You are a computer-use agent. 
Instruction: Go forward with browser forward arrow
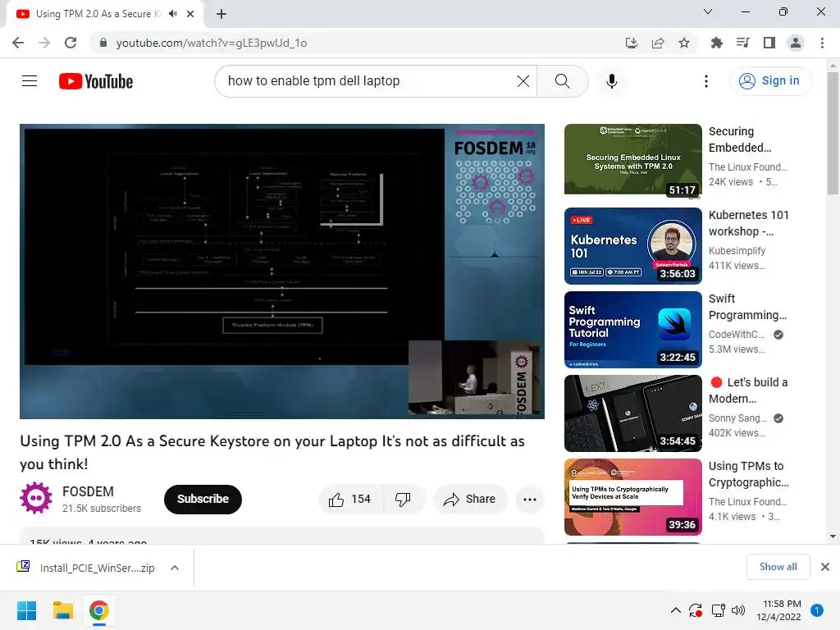(44, 43)
